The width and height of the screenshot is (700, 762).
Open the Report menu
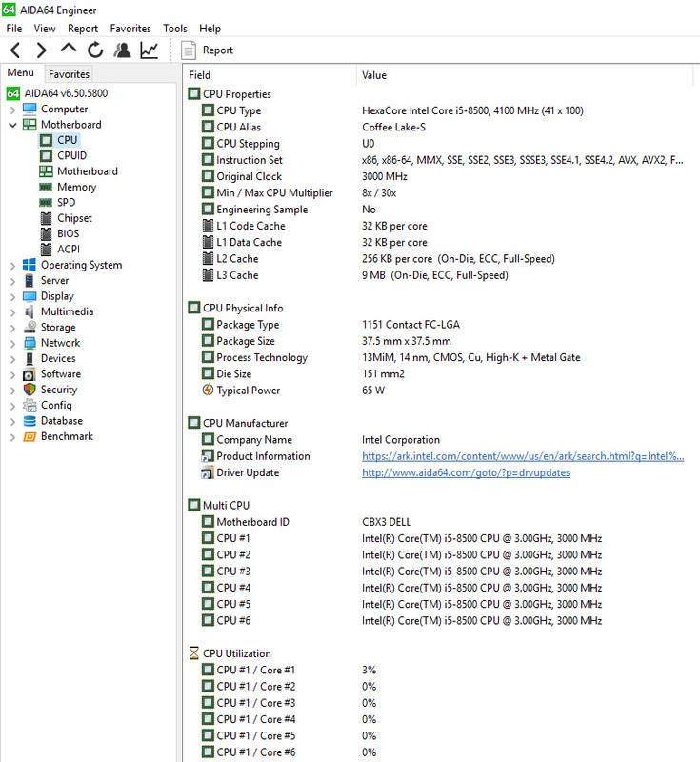[83, 29]
